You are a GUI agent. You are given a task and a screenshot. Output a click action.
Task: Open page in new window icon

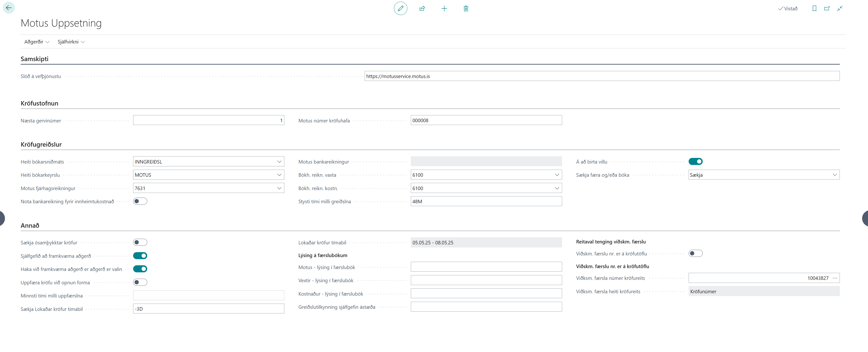(x=827, y=8)
